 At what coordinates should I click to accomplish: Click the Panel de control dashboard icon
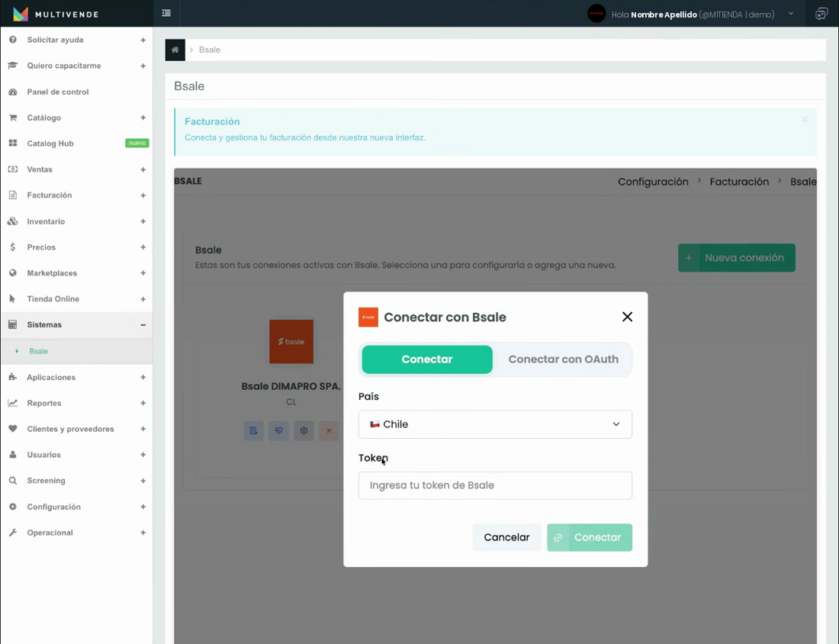click(13, 92)
